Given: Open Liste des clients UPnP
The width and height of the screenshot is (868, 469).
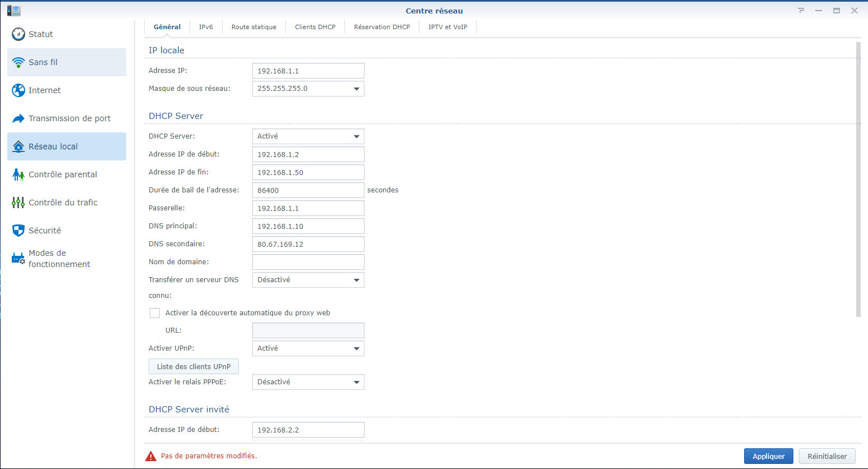Looking at the screenshot, I should click(x=193, y=366).
